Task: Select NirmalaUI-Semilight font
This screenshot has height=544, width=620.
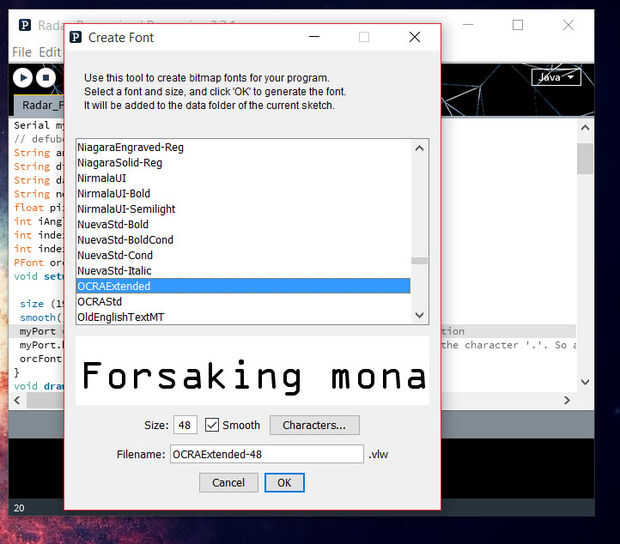Action: pos(243,209)
